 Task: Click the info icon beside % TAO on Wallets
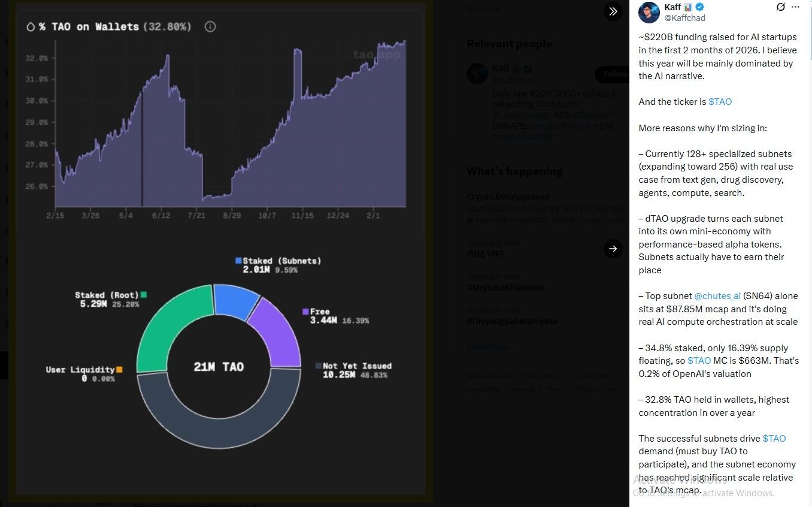(x=209, y=26)
